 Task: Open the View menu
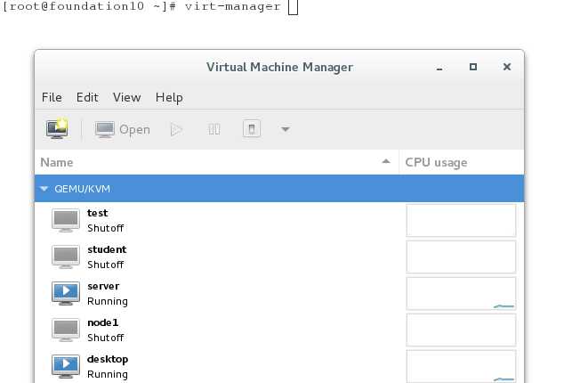(x=126, y=97)
